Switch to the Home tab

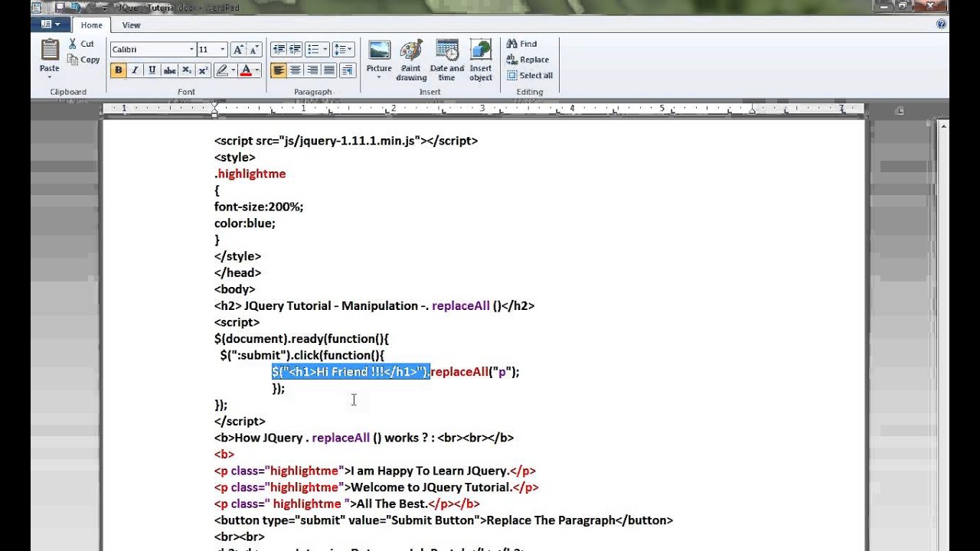tap(91, 25)
